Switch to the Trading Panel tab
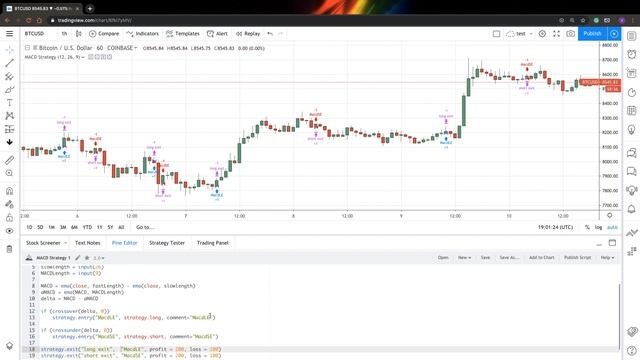This screenshot has height=360, width=640. tap(213, 243)
